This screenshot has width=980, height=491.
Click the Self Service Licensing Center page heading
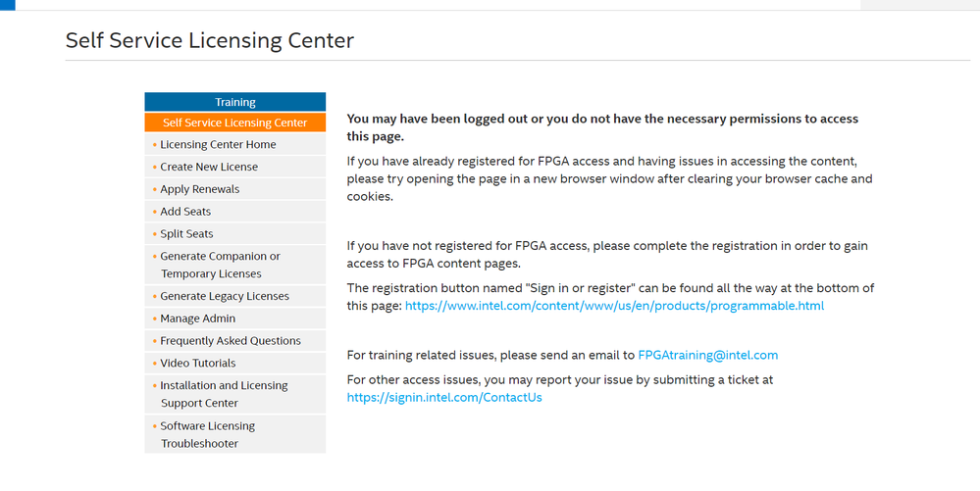(210, 41)
